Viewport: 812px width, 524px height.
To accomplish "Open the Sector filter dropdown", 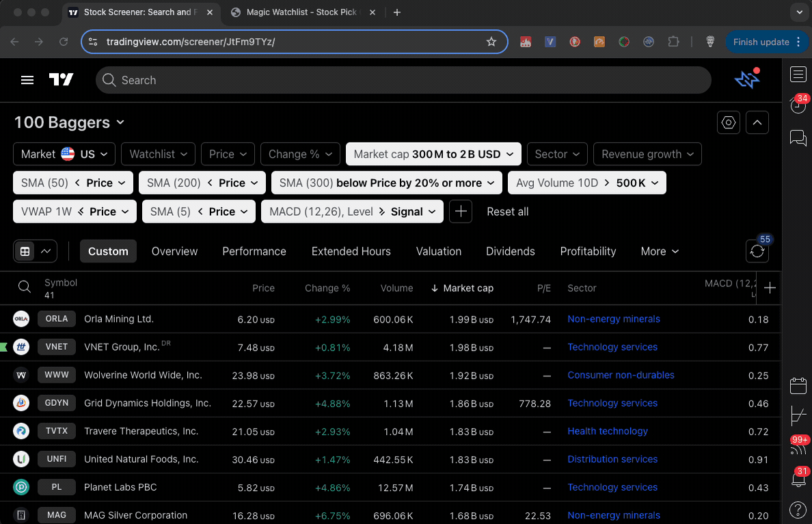I will pos(556,154).
